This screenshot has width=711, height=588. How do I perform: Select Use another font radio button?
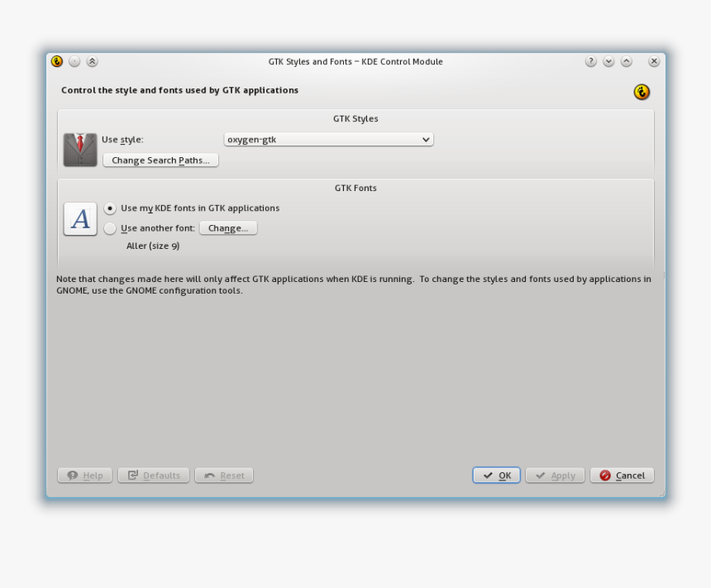110,228
